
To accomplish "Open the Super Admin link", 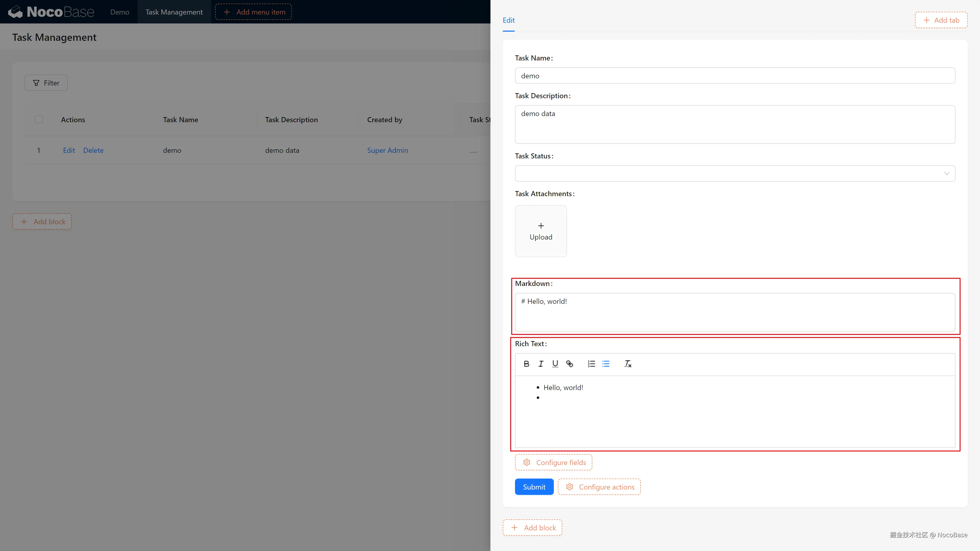I will coord(387,150).
